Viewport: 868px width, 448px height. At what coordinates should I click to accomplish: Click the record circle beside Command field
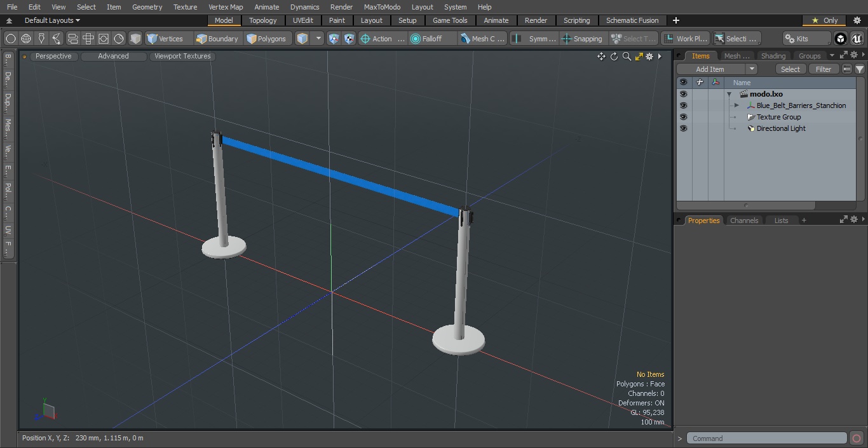(x=857, y=438)
